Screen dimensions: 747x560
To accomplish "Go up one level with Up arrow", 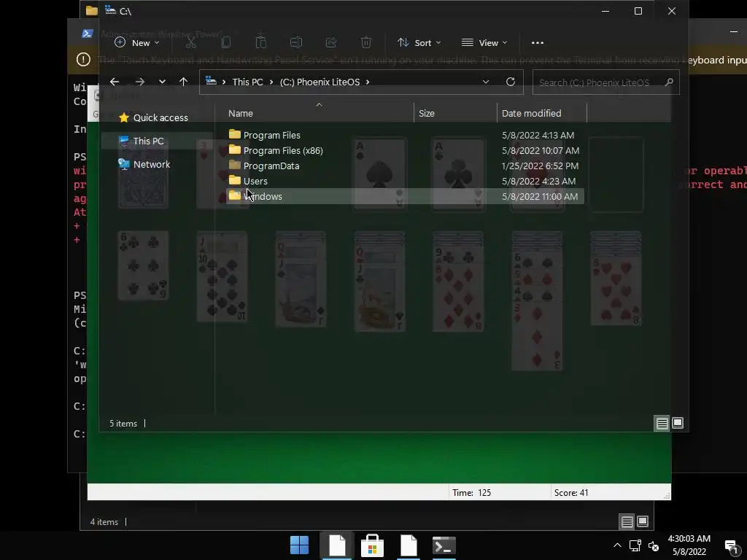I will tap(183, 82).
